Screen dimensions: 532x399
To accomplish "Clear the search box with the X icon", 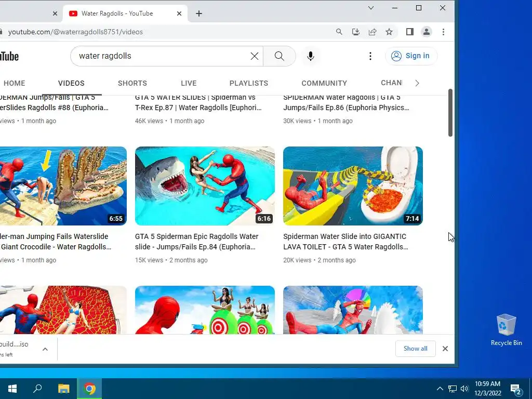I will [x=255, y=56].
